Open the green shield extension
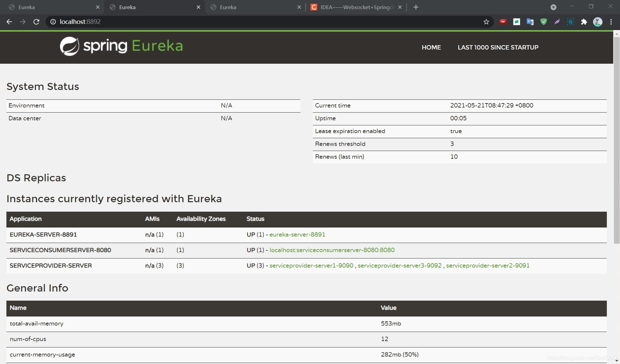 coord(543,22)
